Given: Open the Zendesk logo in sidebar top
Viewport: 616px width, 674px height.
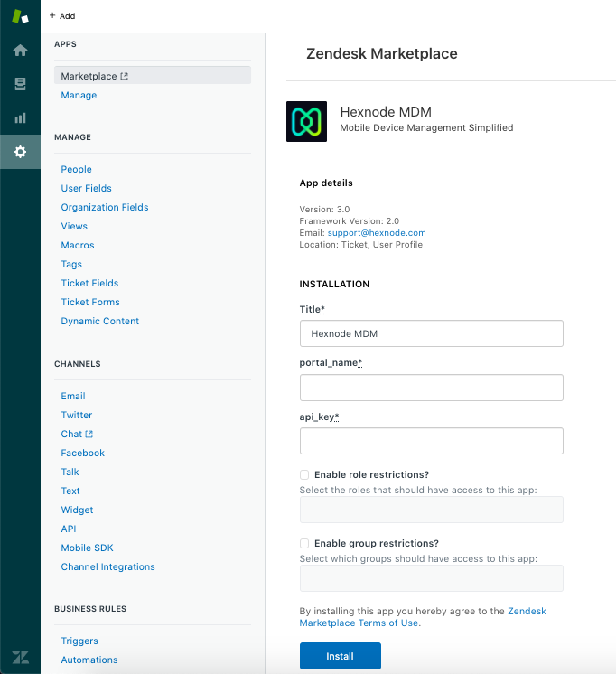Looking at the screenshot, I should (x=20, y=16).
